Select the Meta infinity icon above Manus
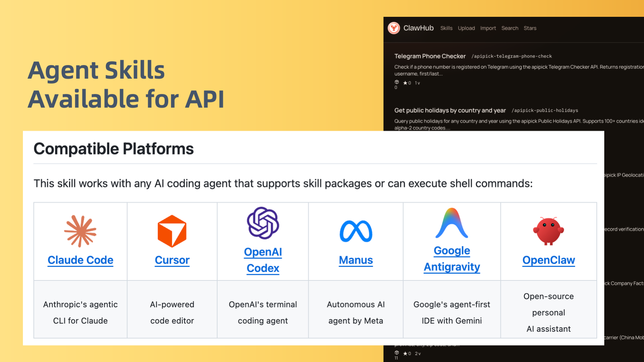644x362 pixels. [355, 231]
